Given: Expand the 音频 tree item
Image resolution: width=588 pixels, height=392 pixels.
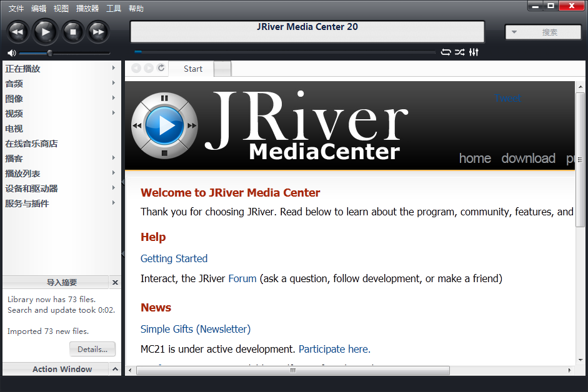Looking at the screenshot, I should click(113, 83).
